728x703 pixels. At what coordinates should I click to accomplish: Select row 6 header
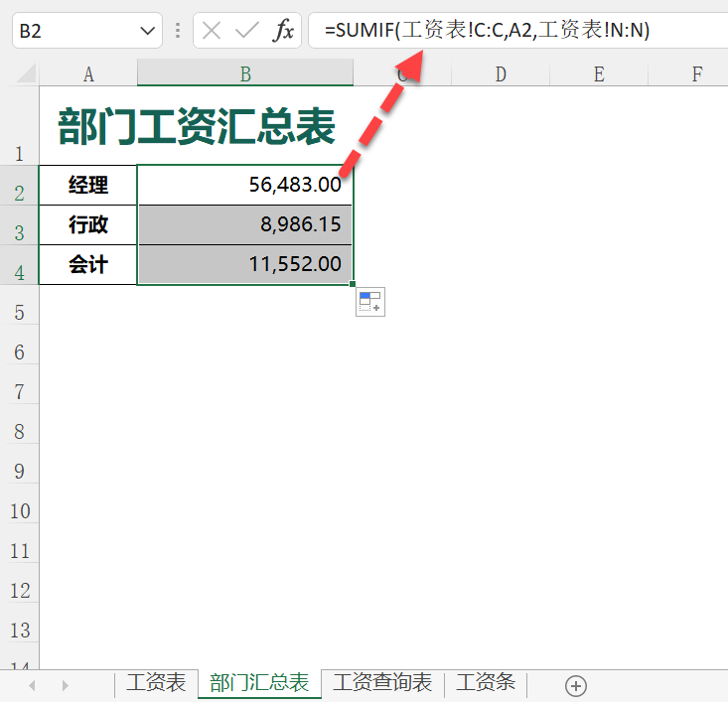tap(19, 345)
